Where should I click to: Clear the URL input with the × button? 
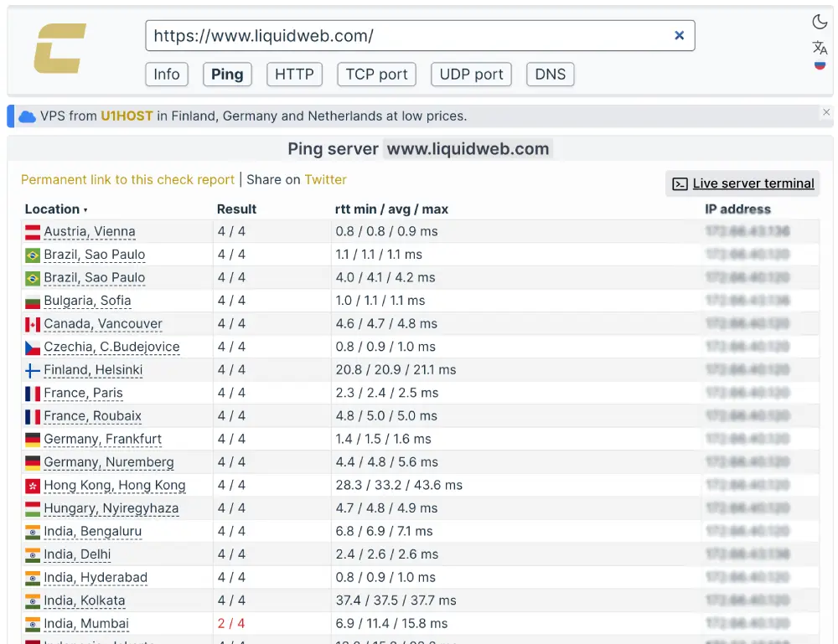pos(680,35)
